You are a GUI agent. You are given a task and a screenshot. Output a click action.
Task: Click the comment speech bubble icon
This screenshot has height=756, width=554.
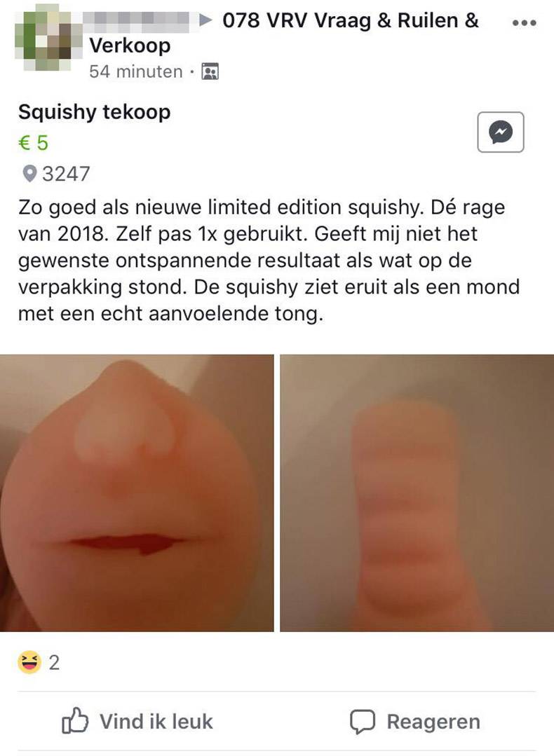pyautogui.click(x=363, y=722)
